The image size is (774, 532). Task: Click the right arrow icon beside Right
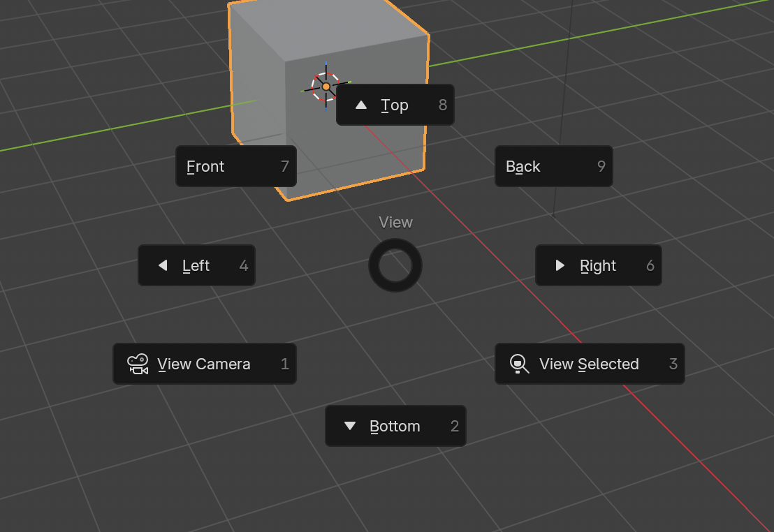click(560, 265)
